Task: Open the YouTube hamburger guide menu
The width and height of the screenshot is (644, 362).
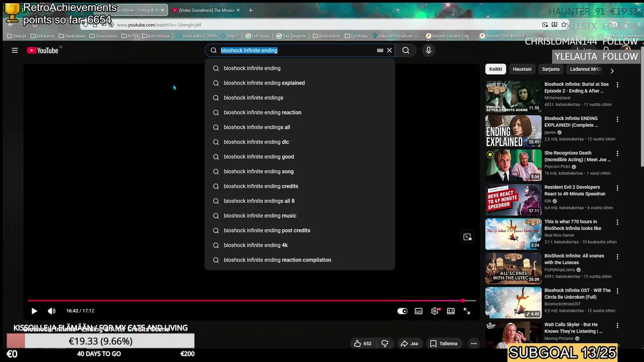Action: tap(15, 50)
